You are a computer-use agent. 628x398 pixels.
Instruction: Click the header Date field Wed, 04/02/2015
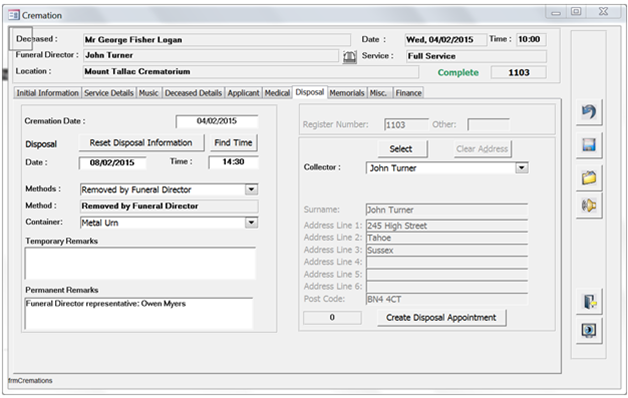pos(445,39)
